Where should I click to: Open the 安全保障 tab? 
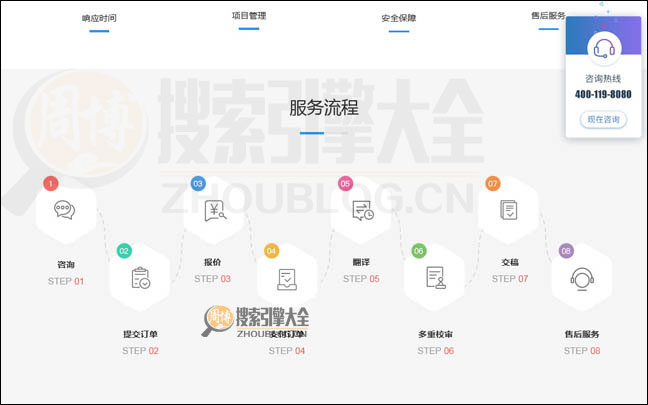click(x=399, y=18)
